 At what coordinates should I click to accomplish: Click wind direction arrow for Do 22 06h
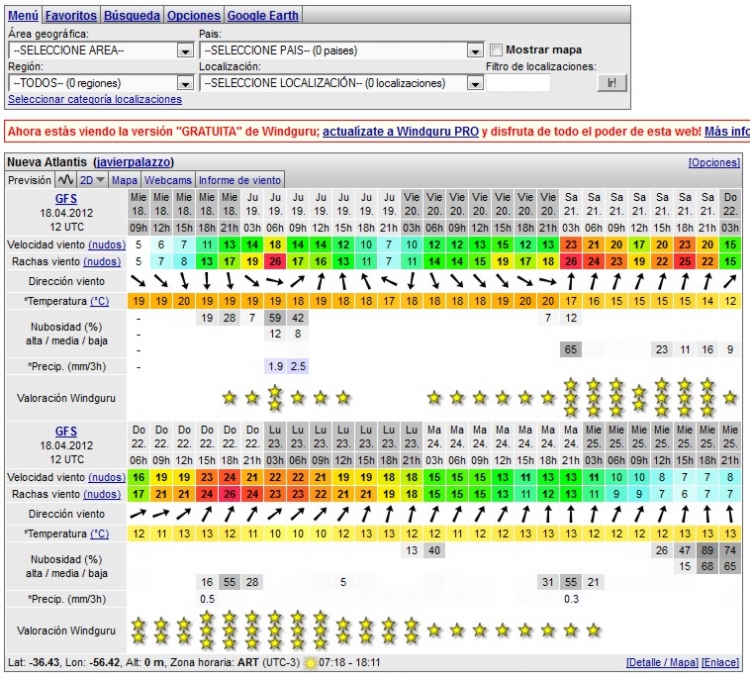tap(138, 514)
